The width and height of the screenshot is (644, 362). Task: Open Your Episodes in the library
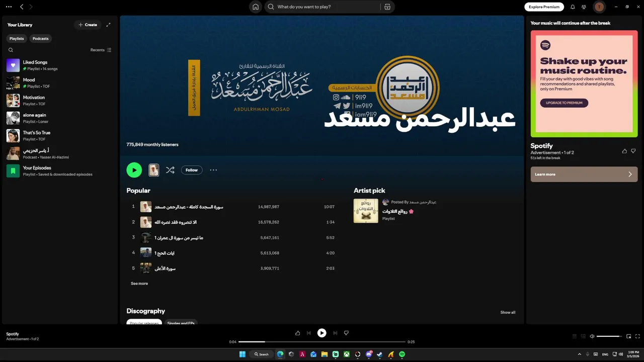(x=59, y=171)
